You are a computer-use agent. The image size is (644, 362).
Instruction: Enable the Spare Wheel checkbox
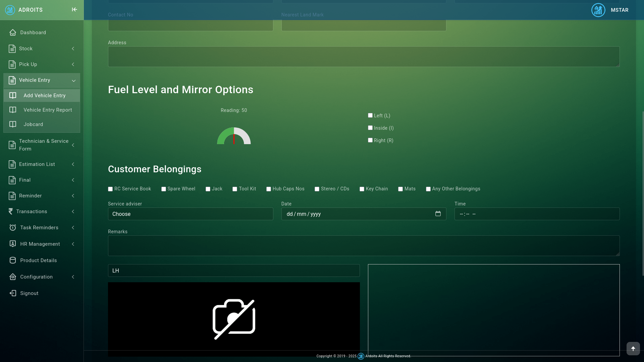(x=164, y=189)
